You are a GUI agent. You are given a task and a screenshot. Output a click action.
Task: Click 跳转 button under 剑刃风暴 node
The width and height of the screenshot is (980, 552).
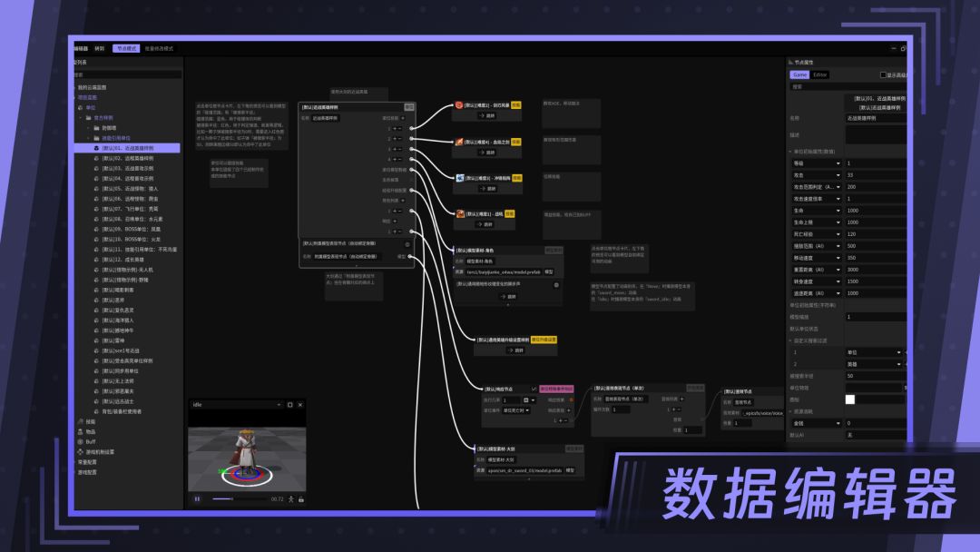click(x=487, y=116)
